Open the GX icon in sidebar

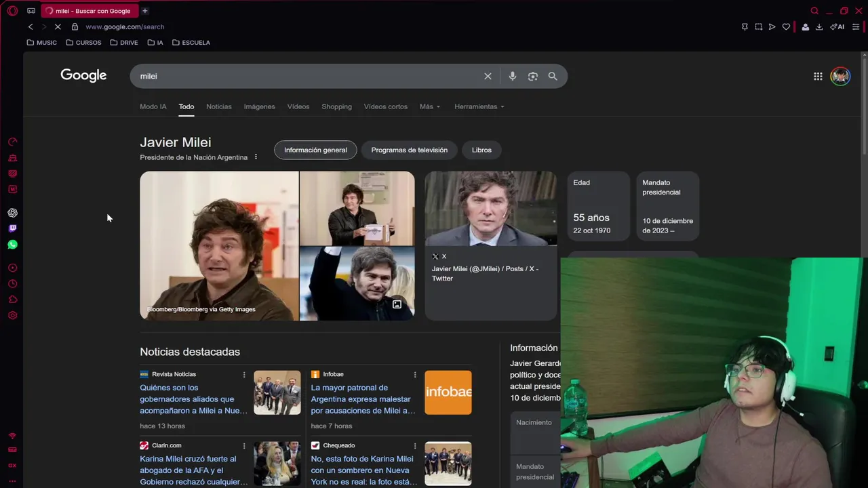tap(12, 466)
